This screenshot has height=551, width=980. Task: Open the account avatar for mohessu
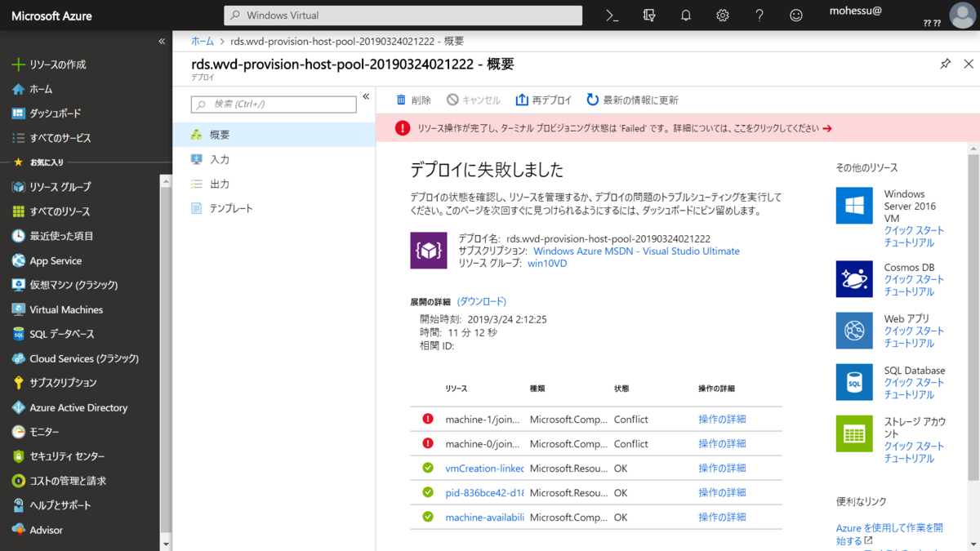click(963, 16)
